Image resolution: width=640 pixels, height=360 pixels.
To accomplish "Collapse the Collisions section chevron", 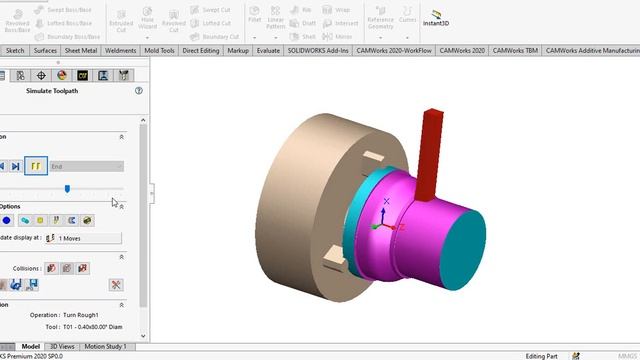I will (x=121, y=257).
